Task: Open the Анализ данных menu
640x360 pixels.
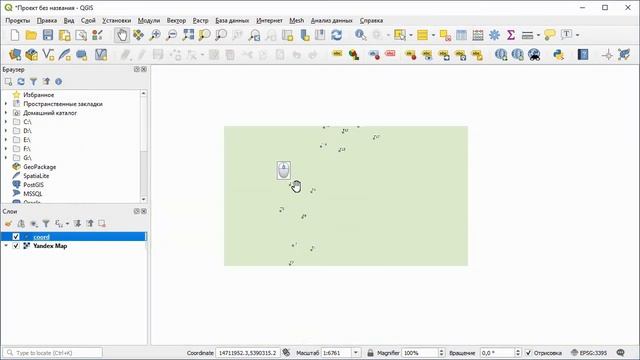Action: (x=331, y=20)
